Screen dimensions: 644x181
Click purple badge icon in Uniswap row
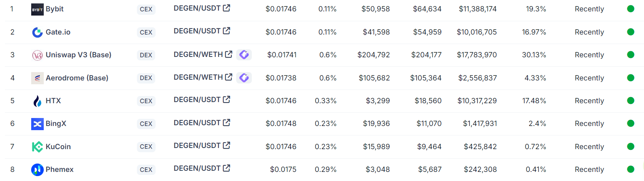(244, 55)
